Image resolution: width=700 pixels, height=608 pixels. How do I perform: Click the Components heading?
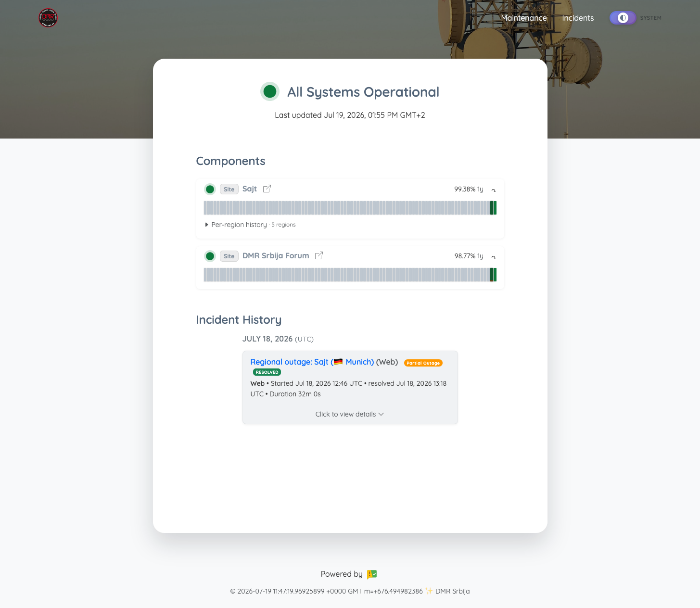(230, 161)
